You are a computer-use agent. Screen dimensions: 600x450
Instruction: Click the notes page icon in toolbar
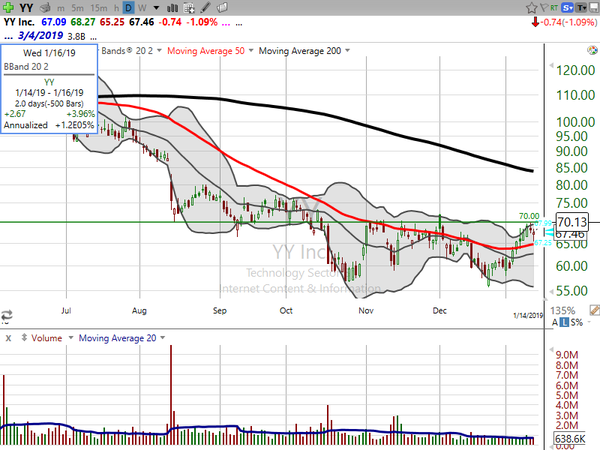click(222, 7)
